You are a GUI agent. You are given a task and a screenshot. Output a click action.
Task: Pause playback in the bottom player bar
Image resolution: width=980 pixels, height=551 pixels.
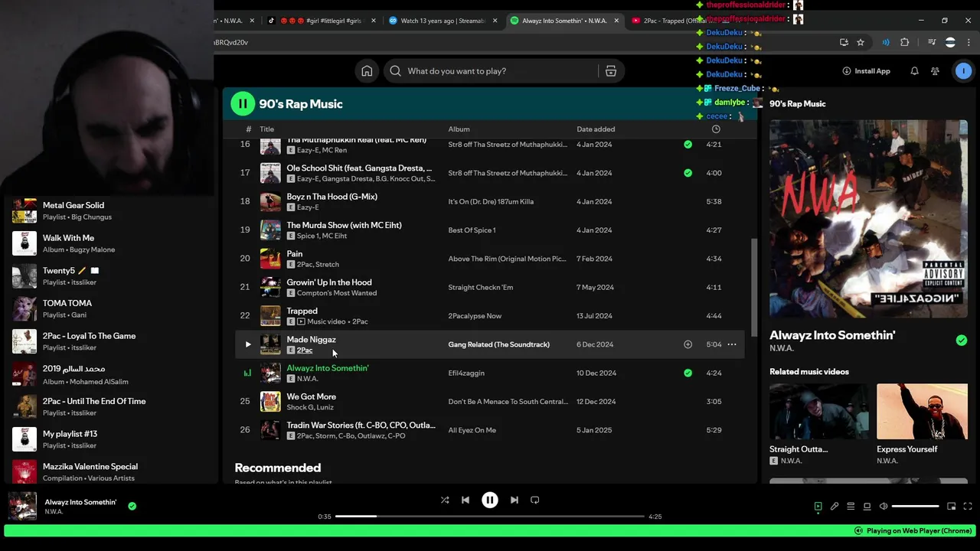point(490,500)
